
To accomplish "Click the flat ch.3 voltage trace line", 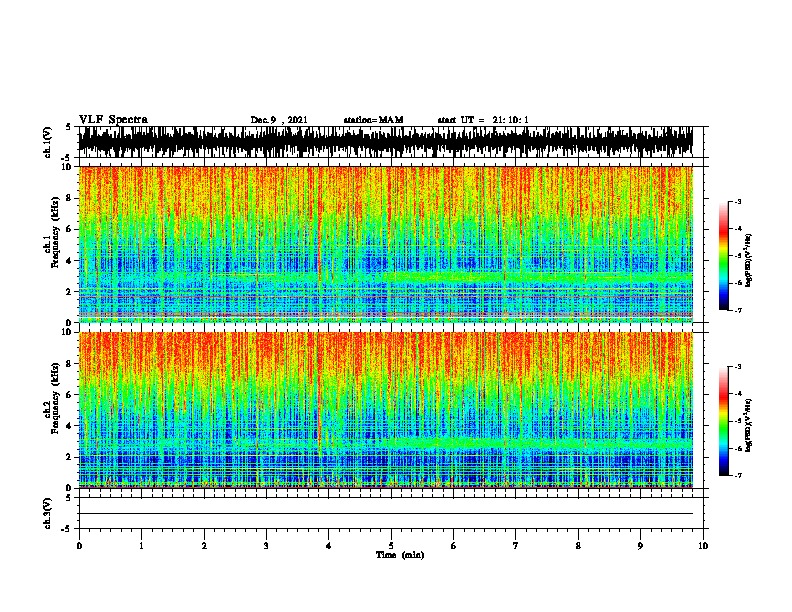I will pos(386,514).
